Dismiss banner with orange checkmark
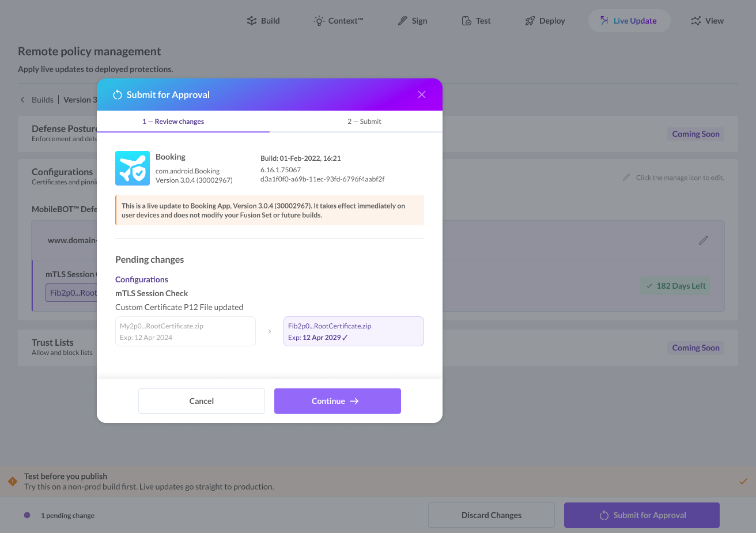The height and width of the screenshot is (533, 756). coord(743,481)
